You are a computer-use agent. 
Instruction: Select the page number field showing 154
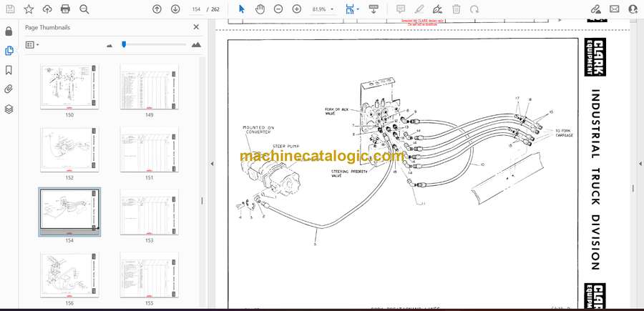[x=196, y=9]
